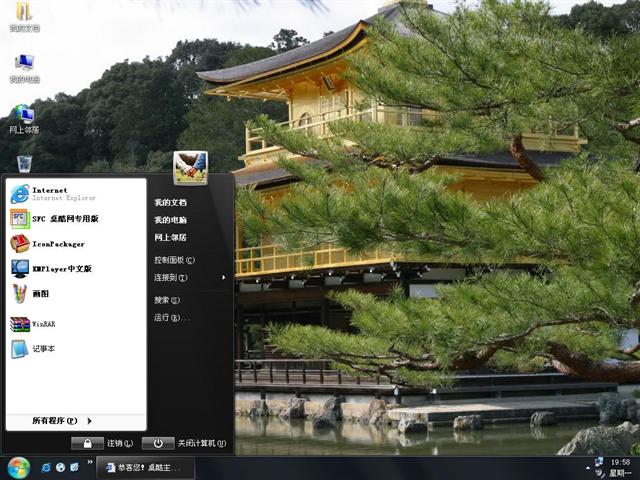640x480 pixels.
Task: Launch Internet Explorer from quick launch
Action: (46, 467)
